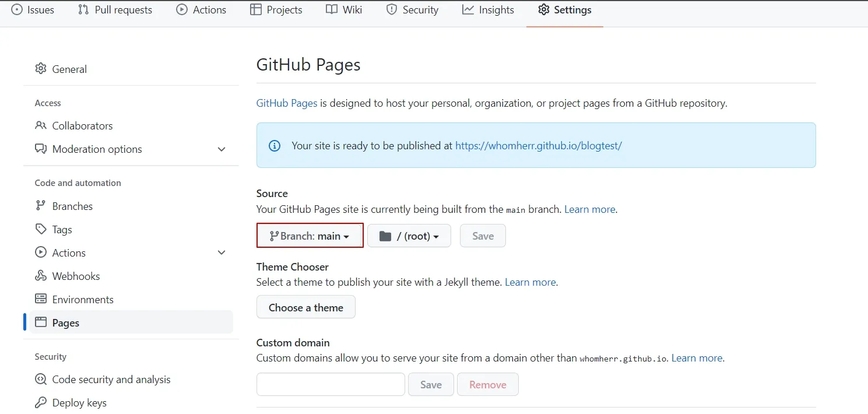This screenshot has width=868, height=414.
Task: Click the Collaborators people icon
Action: (41, 125)
